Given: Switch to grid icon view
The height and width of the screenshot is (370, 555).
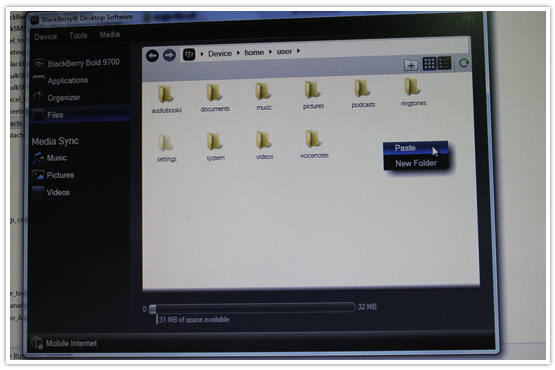Looking at the screenshot, I should (x=429, y=64).
